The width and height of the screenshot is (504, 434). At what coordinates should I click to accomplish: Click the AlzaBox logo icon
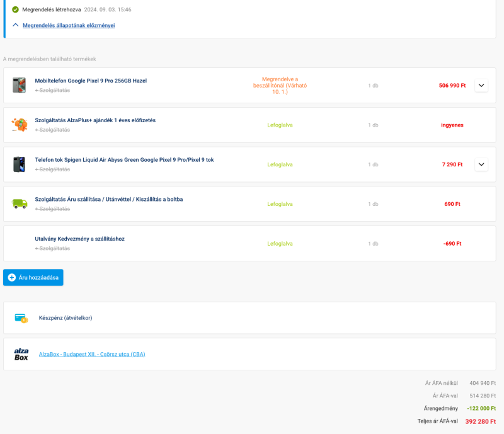21,354
